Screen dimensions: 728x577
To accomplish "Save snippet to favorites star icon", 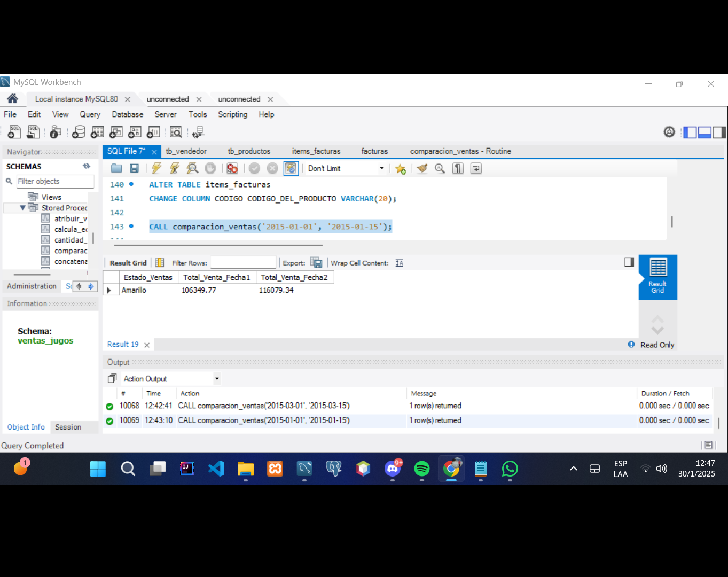I will pos(401,169).
